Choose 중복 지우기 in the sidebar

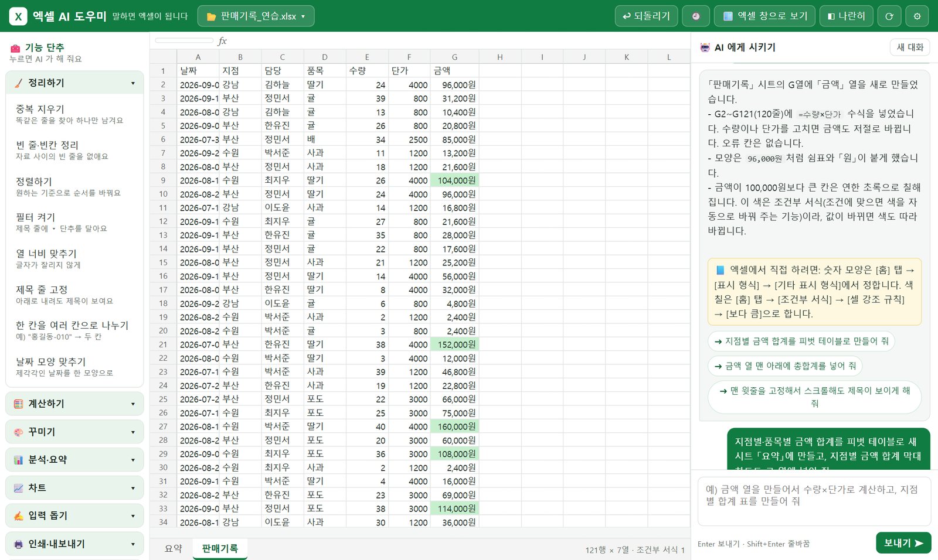[x=74, y=114]
